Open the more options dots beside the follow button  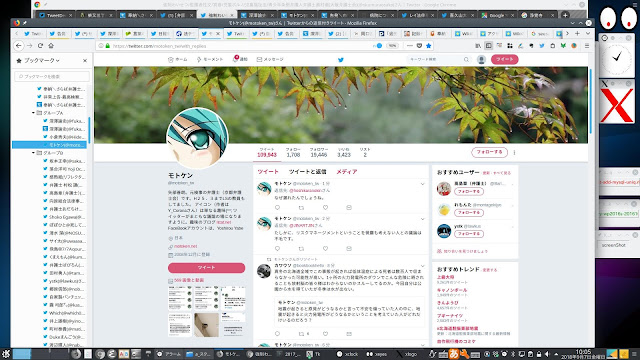tap(514, 152)
